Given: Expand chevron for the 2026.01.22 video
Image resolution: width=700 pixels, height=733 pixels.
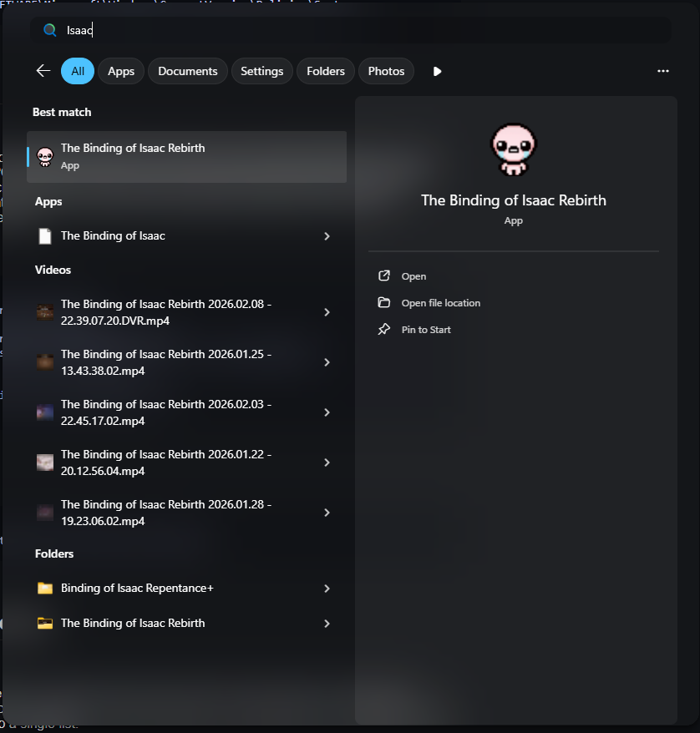Looking at the screenshot, I should click(327, 463).
